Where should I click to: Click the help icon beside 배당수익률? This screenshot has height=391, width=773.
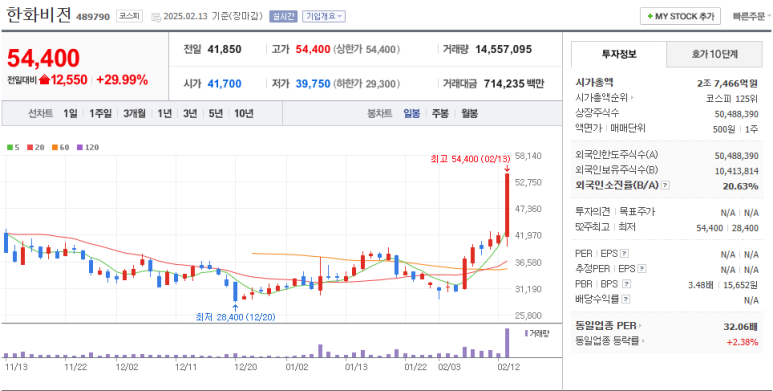pyautogui.click(x=625, y=299)
